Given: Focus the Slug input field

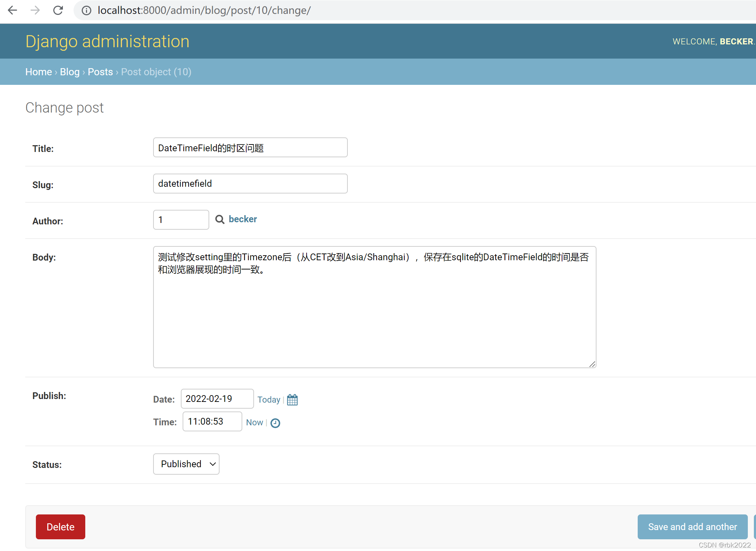Looking at the screenshot, I should pos(250,184).
